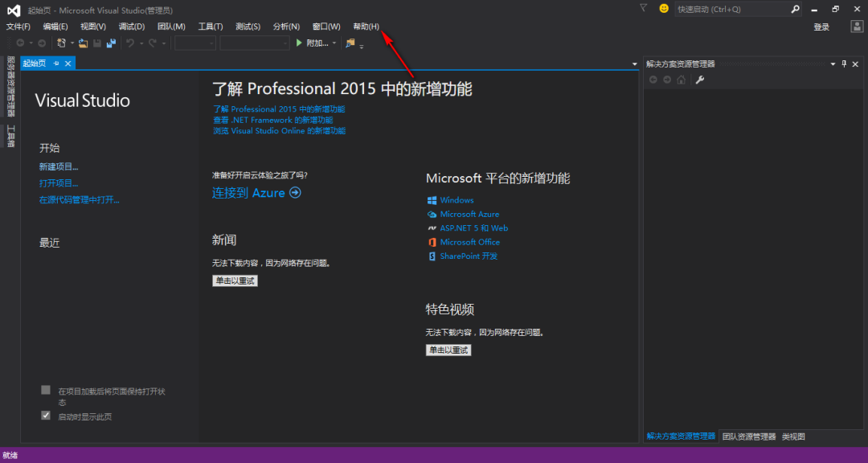Open the 附加 dropdown arrow
868x463 pixels.
[x=334, y=43]
